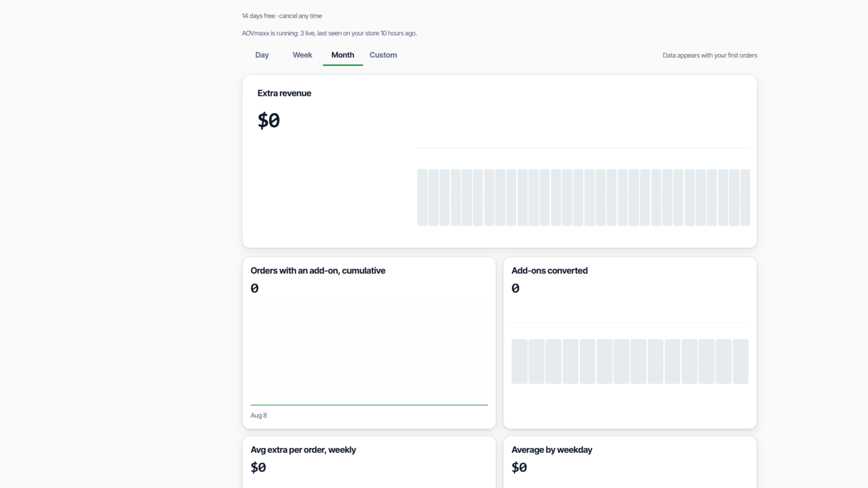Image resolution: width=868 pixels, height=488 pixels.
Task: Click the AOVmaxx is running status line
Action: [329, 33]
